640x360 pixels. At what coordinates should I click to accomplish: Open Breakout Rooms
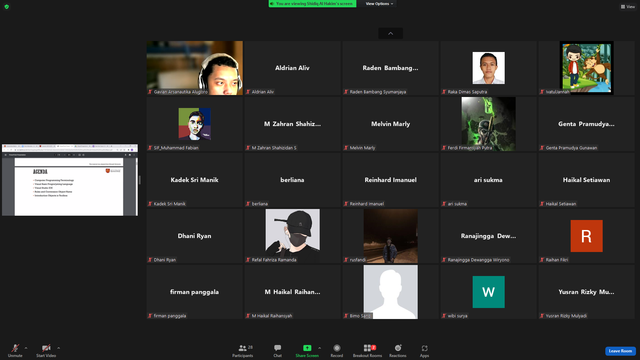click(368, 350)
